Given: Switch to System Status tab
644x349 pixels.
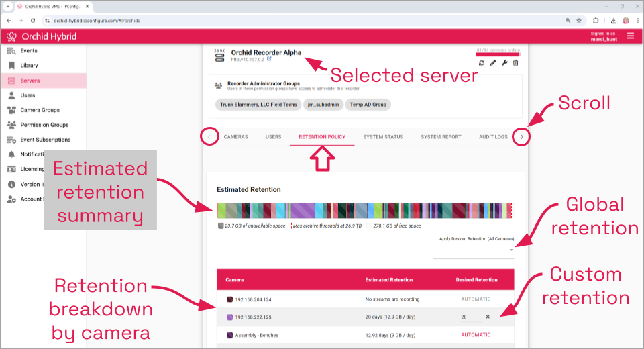Looking at the screenshot, I should (383, 137).
